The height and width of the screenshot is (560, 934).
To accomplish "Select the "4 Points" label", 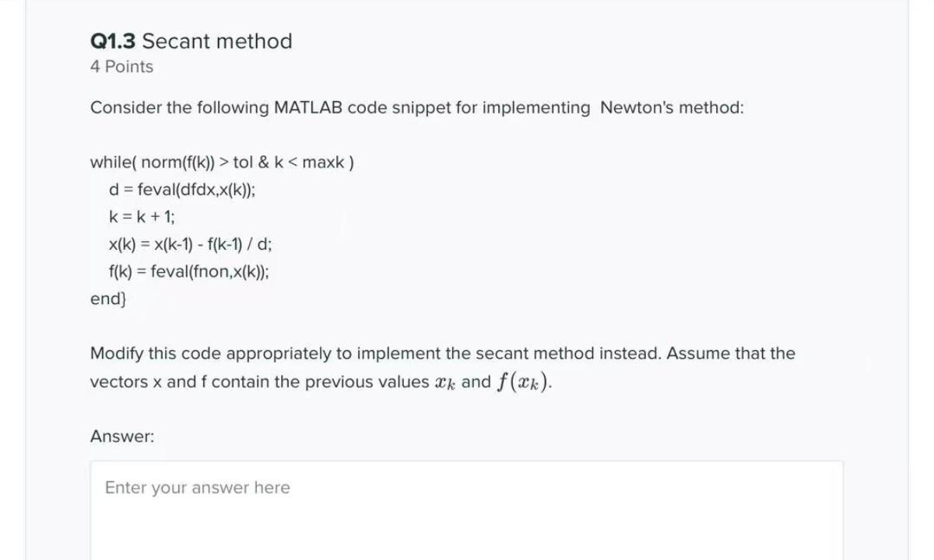I will [x=121, y=67].
